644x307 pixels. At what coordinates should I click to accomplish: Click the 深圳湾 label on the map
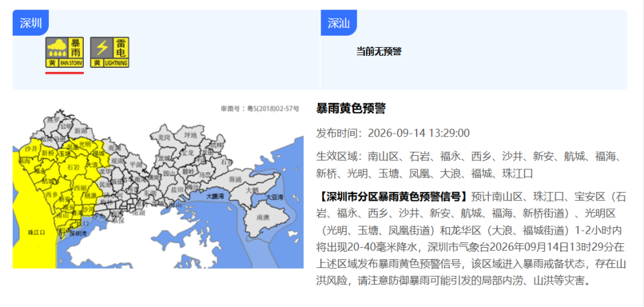coord(78,233)
